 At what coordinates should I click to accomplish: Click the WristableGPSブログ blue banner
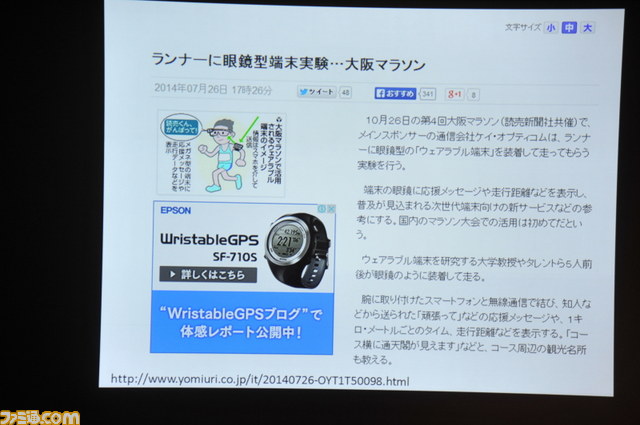242,323
